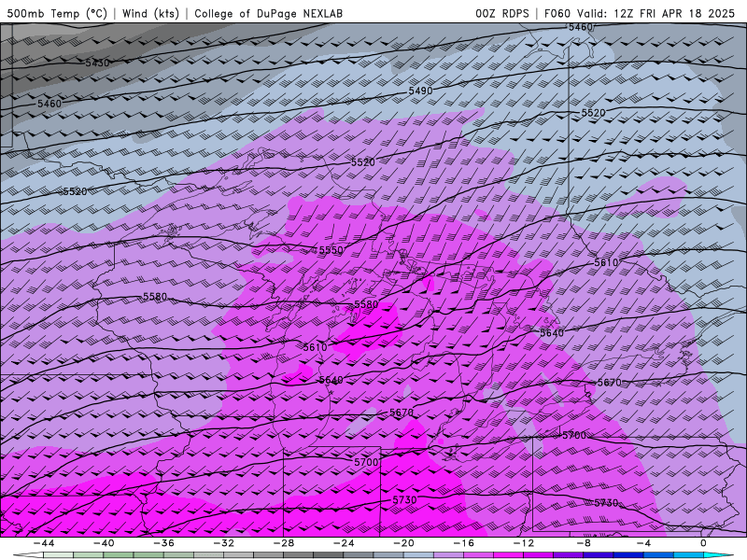The image size is (747, 560).
Task: Pick the pale green swatch below -44
Action: click(x=58, y=555)
